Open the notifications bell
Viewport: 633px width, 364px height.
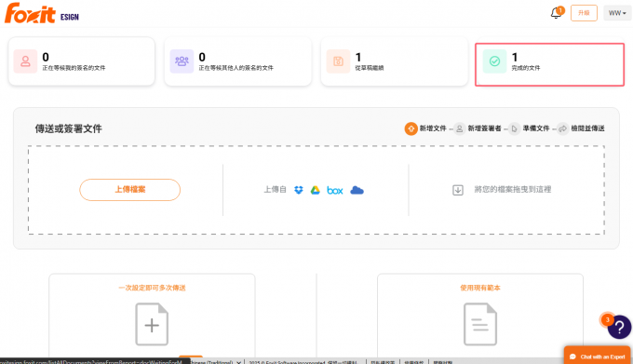click(x=557, y=13)
